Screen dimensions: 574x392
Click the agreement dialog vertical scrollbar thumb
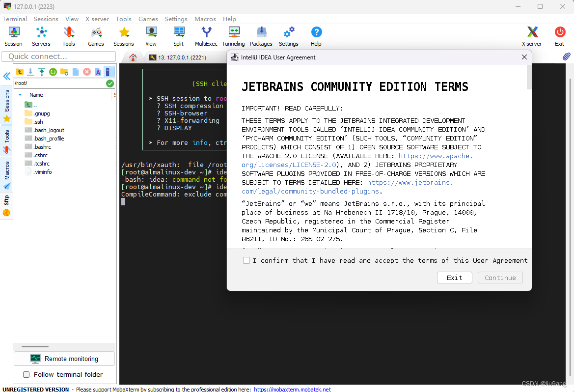click(529, 77)
